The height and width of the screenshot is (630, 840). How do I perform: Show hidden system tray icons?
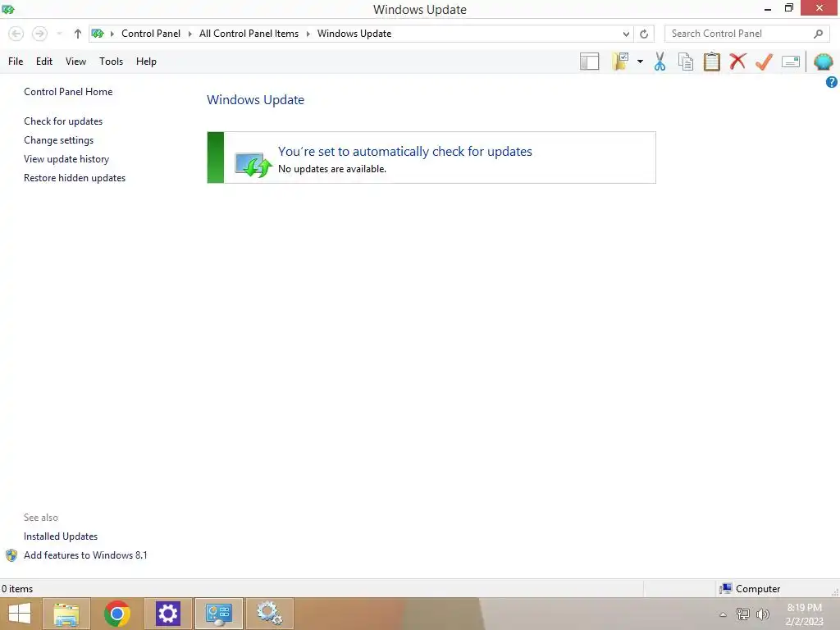[723, 614]
